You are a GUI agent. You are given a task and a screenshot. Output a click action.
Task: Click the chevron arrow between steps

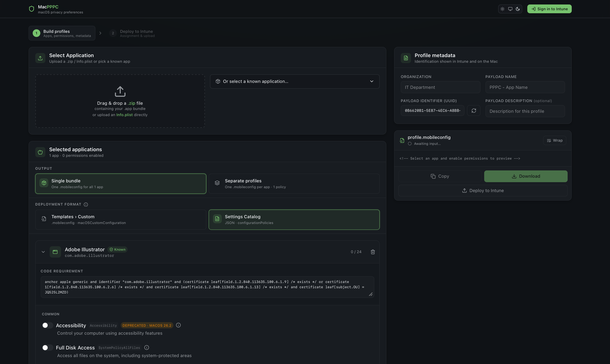[x=100, y=33]
